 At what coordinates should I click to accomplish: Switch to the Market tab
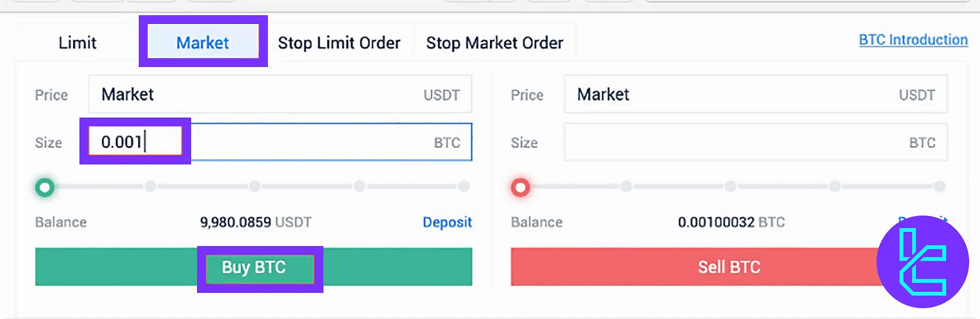pos(203,42)
